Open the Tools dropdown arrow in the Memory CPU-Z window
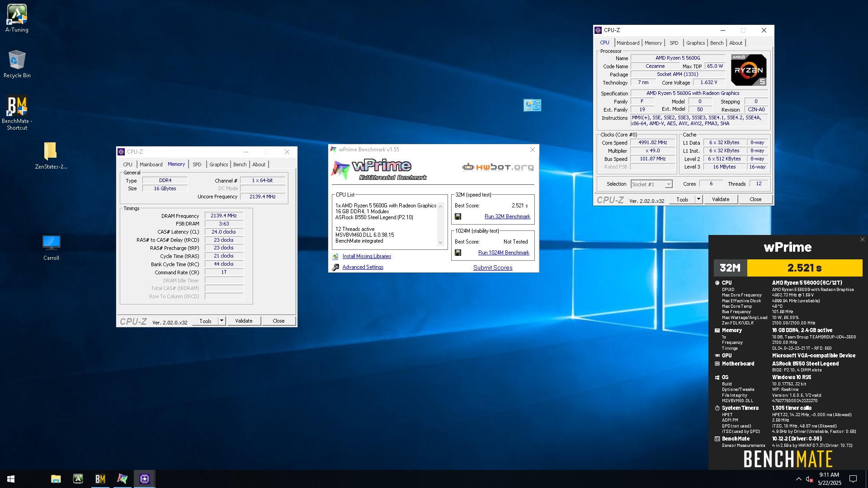The width and height of the screenshot is (868, 488). [222, 321]
